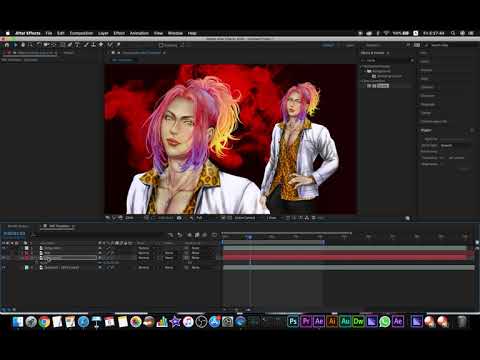
Task: Click the Effects & Presets search field
Action: (x=388, y=60)
